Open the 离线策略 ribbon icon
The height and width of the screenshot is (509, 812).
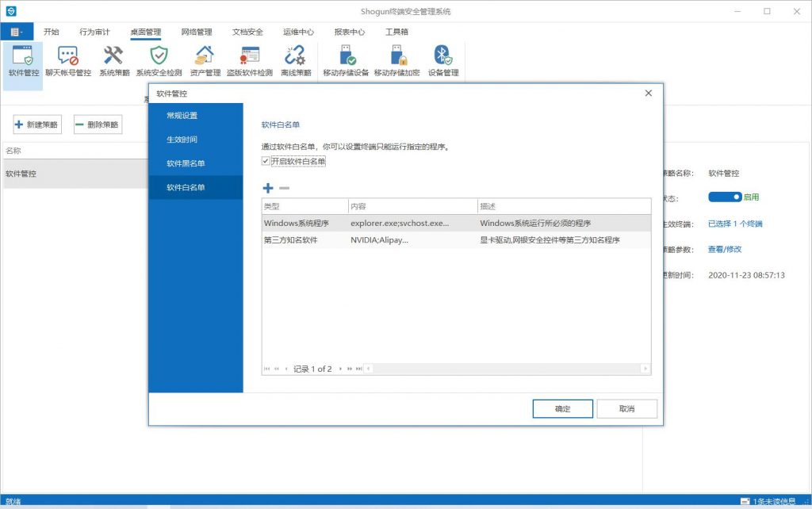click(x=295, y=57)
